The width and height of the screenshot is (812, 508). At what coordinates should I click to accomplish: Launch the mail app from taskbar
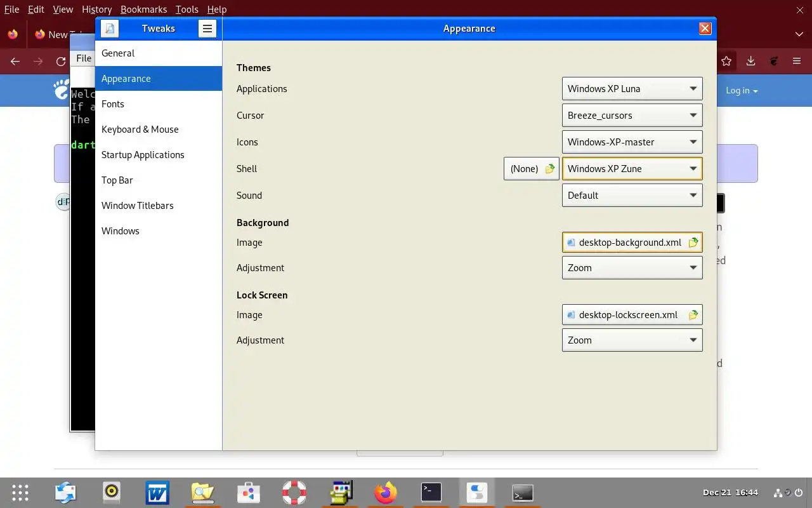pyautogui.click(x=66, y=493)
